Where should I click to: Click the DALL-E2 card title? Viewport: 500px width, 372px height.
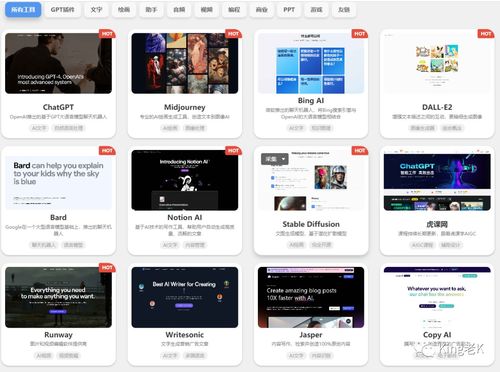click(x=437, y=107)
